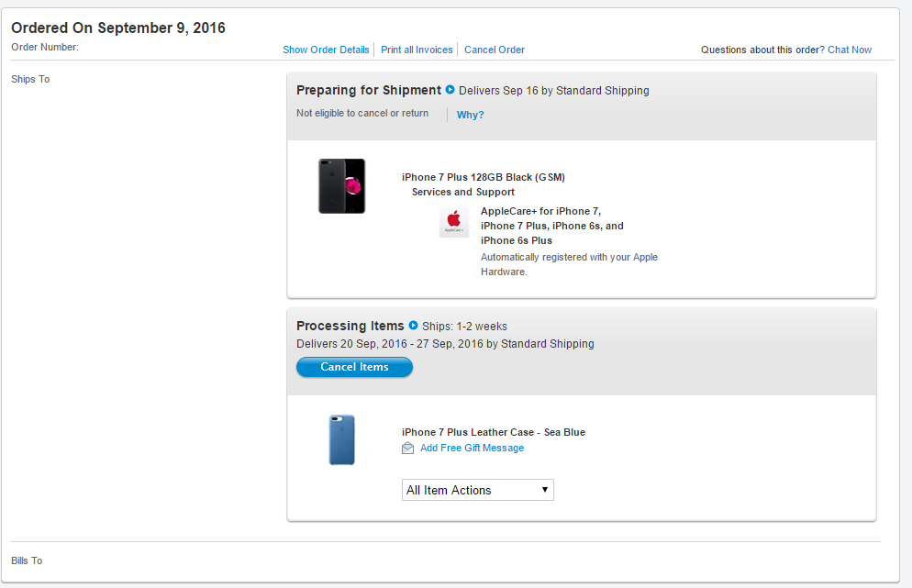Open the Sea Blue leather case thumbnail
The width and height of the screenshot is (912, 588).
coord(342,439)
